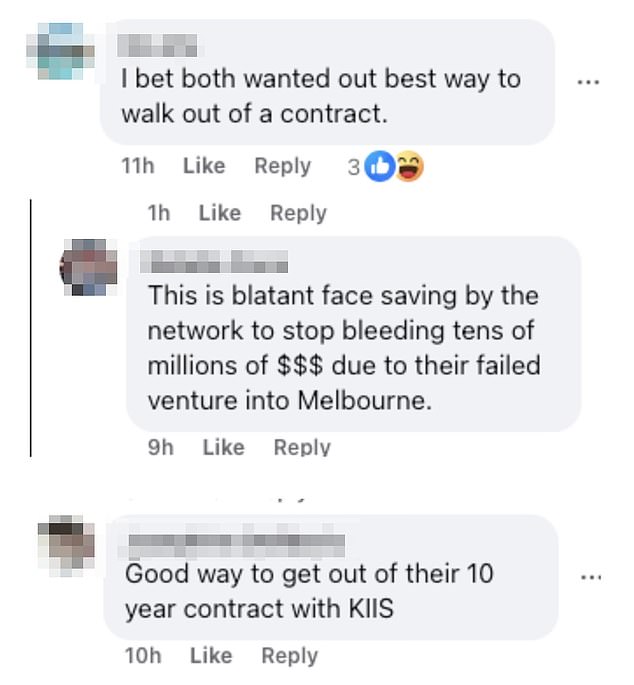634x685 pixels.
Task: Reply to the comment posted 11h ago
Action: 283,166
